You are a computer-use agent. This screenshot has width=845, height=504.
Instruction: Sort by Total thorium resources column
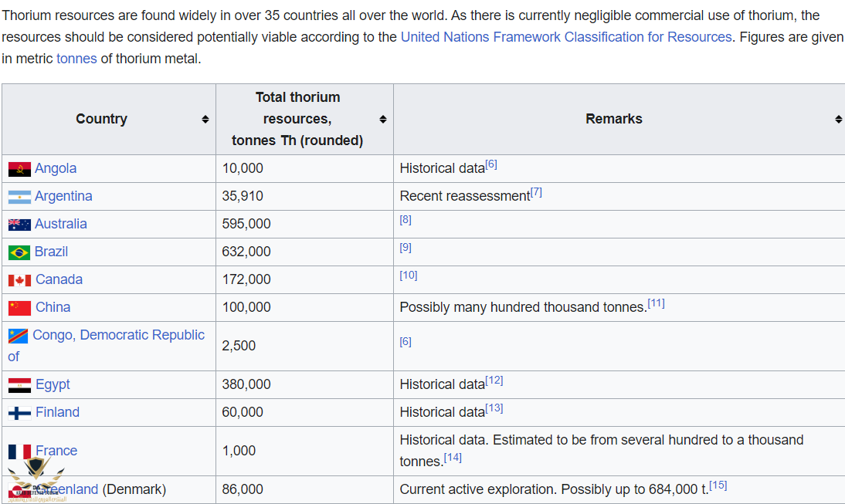point(382,119)
